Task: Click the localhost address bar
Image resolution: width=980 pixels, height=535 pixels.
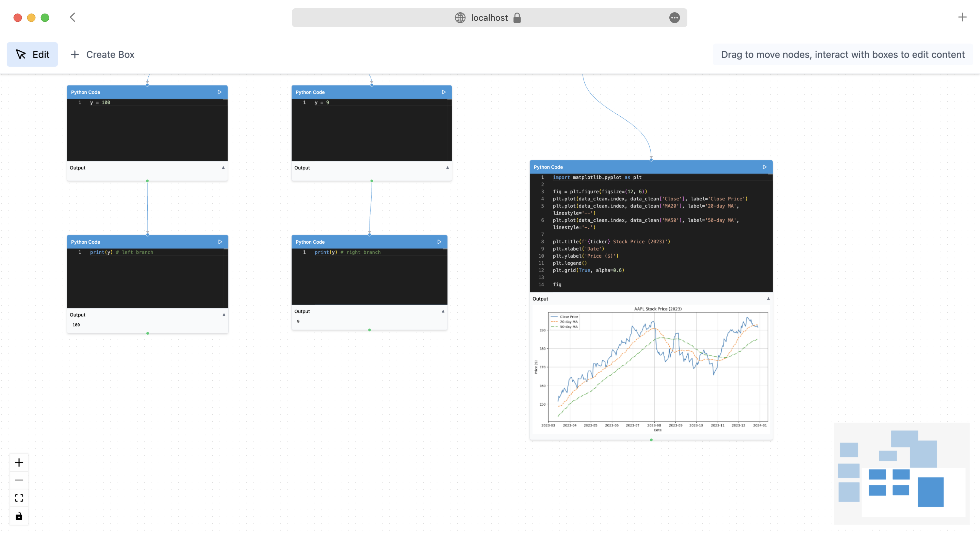Action: 489,18
